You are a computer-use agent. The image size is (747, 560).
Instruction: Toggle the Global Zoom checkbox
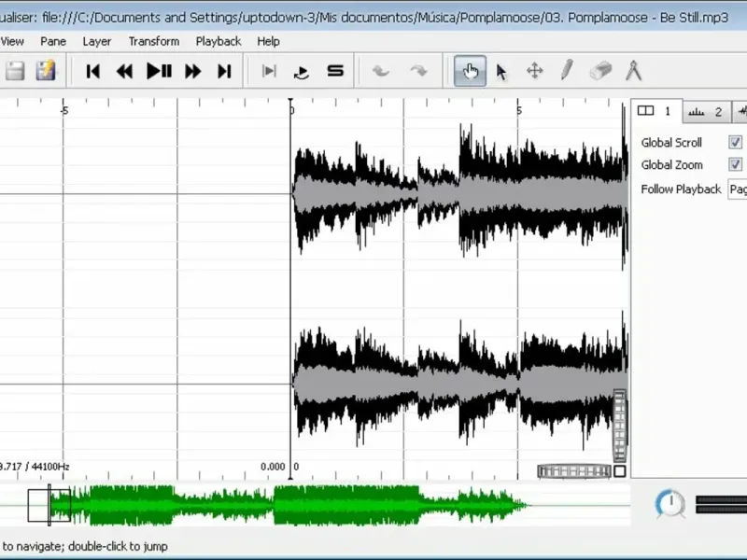pyautogui.click(x=735, y=164)
